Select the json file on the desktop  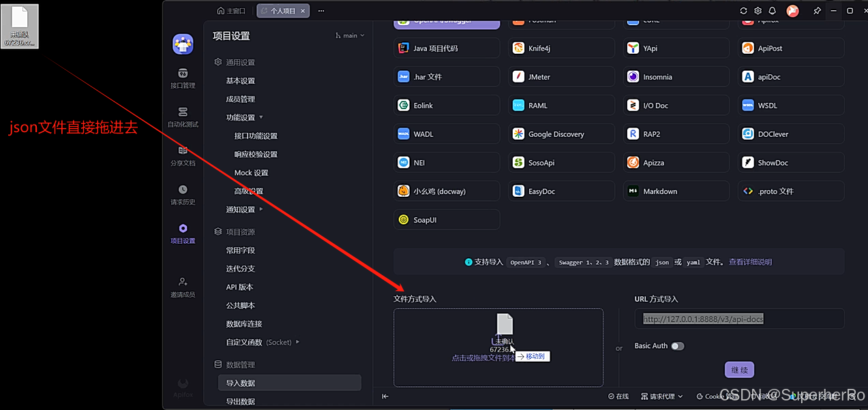pyautogui.click(x=20, y=26)
